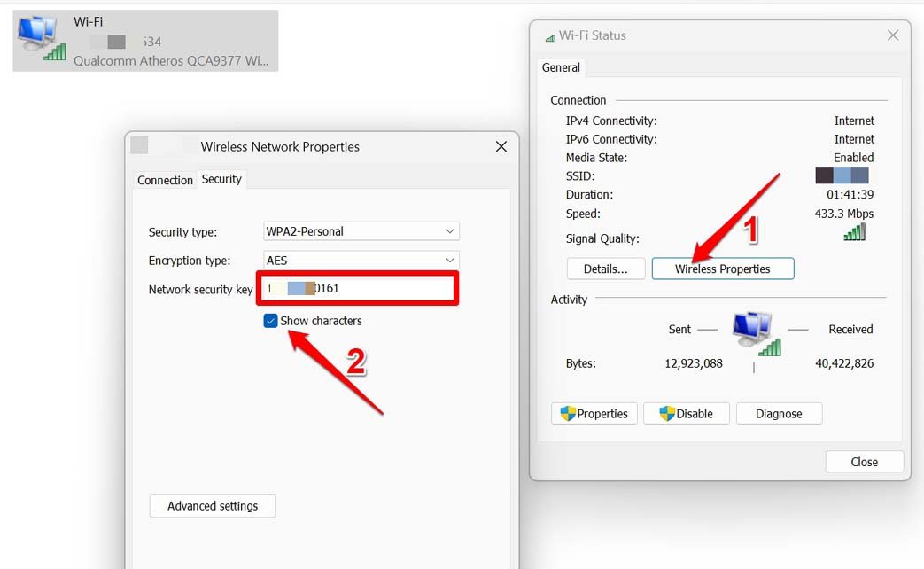Click the received bytes value 40,422,826
924x569 pixels.
tap(844, 363)
